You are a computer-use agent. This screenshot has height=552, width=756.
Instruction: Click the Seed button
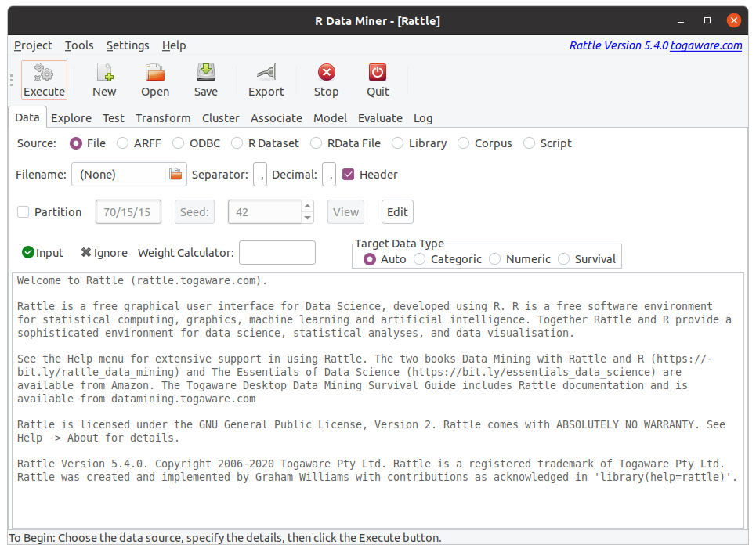point(194,212)
